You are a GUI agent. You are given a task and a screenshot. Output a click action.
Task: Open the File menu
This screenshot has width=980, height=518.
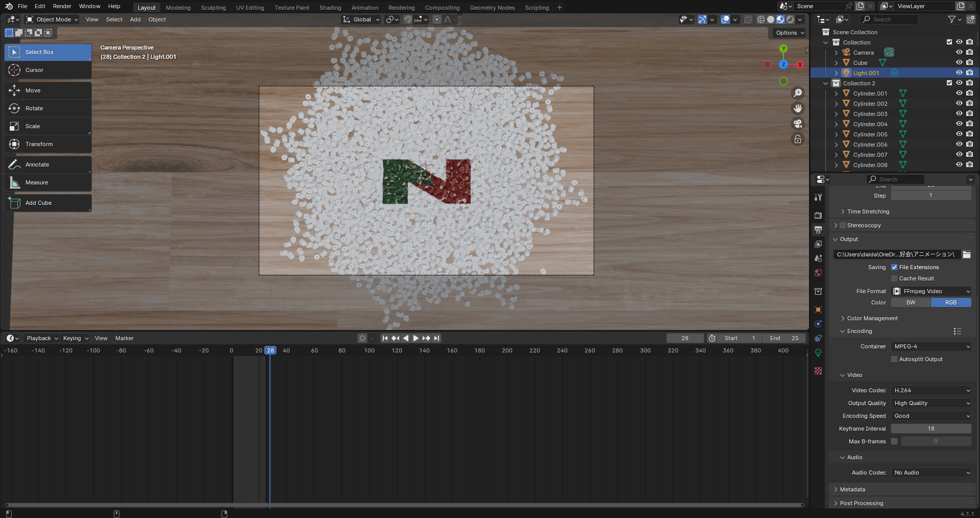click(22, 6)
